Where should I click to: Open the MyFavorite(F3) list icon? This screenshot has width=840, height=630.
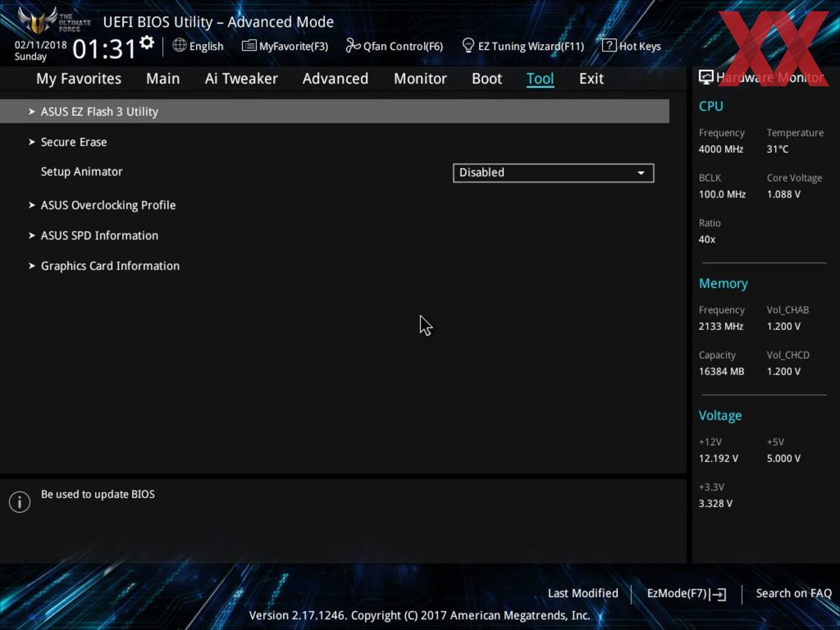click(x=249, y=46)
